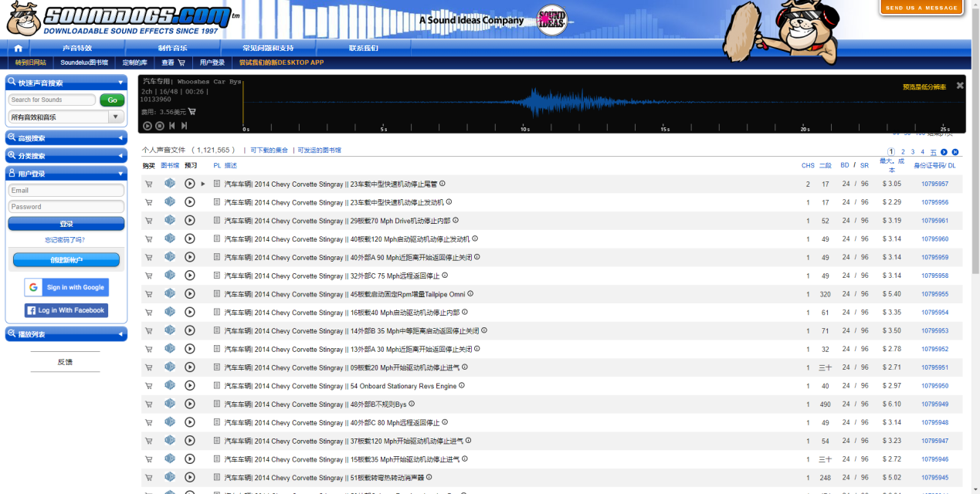Skip to previous sound in player

[x=172, y=126]
